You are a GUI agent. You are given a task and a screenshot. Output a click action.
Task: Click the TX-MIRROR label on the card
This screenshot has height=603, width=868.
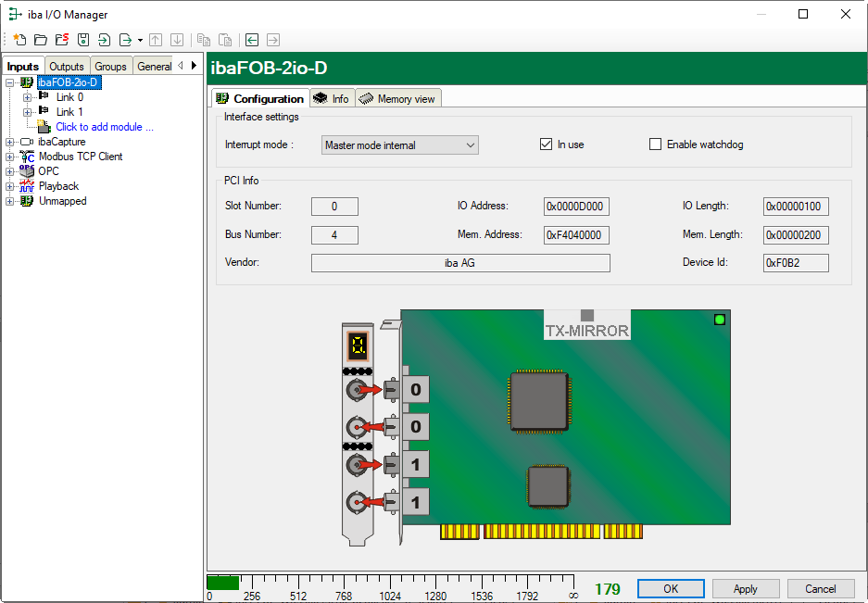[x=586, y=331]
